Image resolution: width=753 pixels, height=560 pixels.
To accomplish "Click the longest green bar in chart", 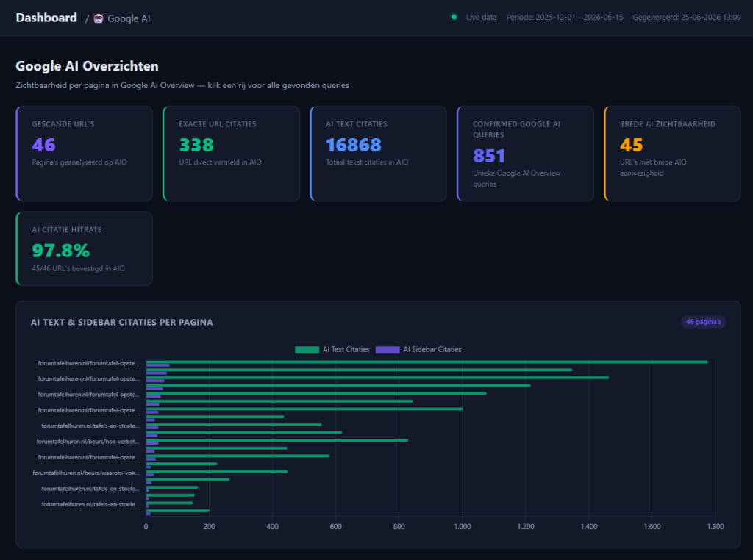I will [x=427, y=362].
